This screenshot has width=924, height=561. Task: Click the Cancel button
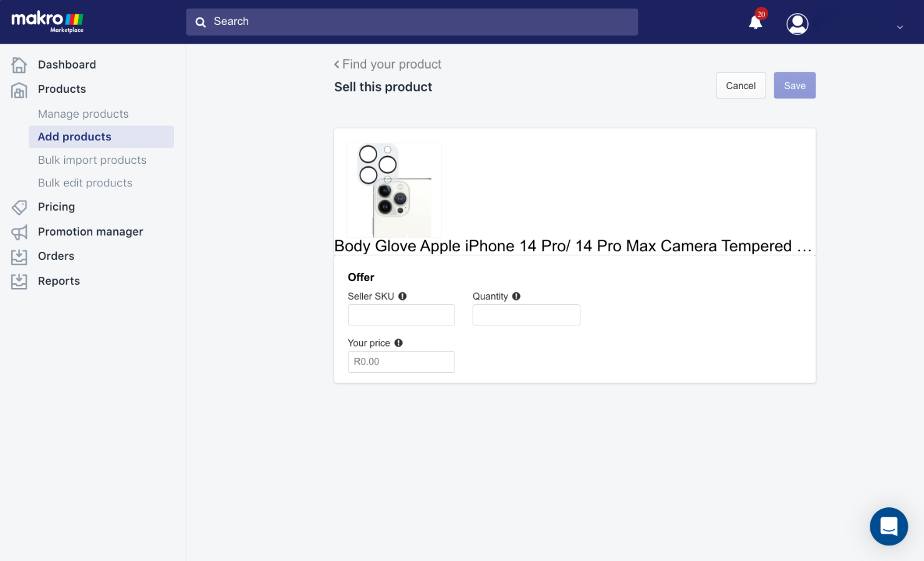pos(741,85)
